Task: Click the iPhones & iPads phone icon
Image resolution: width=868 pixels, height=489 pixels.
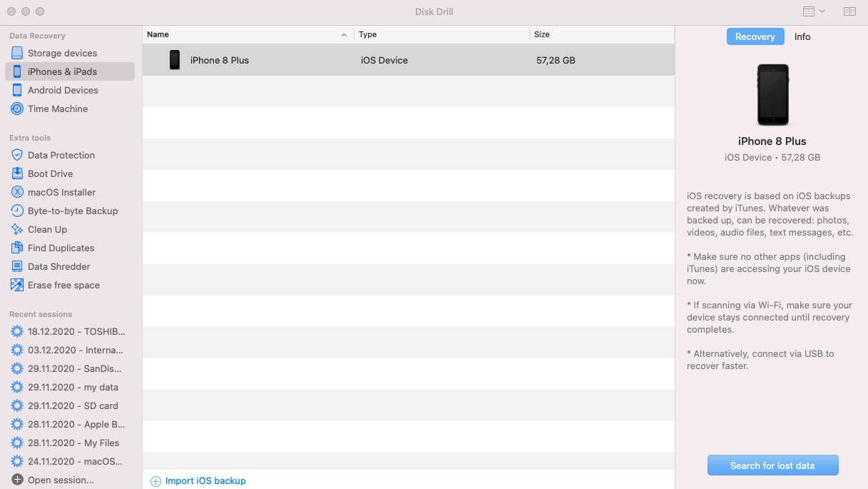Action: coord(17,71)
